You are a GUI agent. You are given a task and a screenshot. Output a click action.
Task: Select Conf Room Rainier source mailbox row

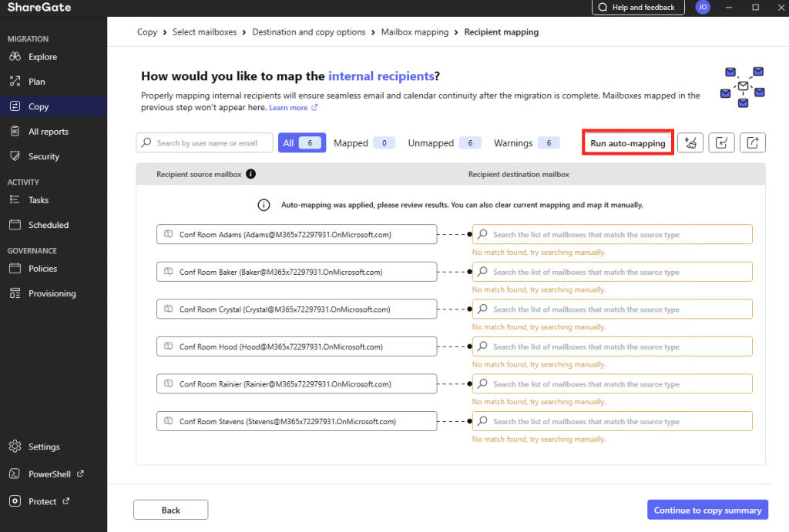297,383
